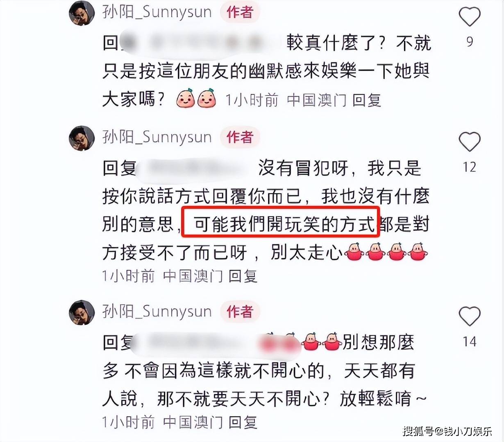
Task: Tap the 作者 badge on first comment
Action: coord(240,12)
